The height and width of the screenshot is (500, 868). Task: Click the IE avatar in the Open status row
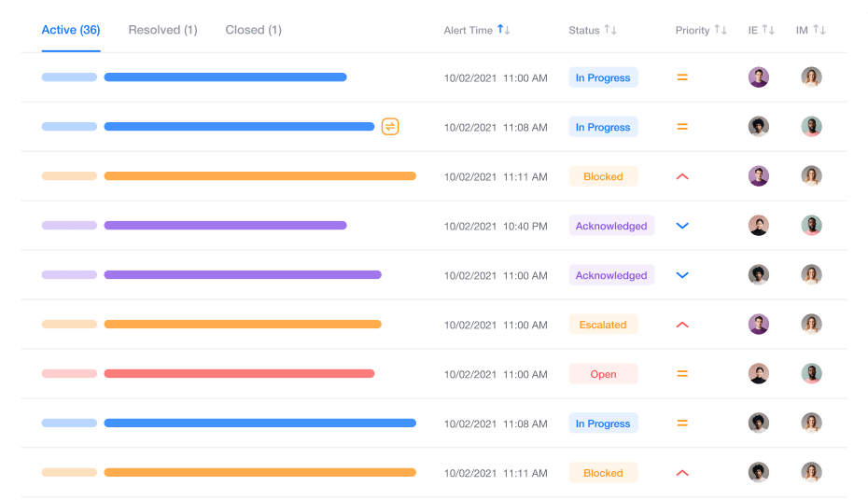pyautogui.click(x=759, y=373)
